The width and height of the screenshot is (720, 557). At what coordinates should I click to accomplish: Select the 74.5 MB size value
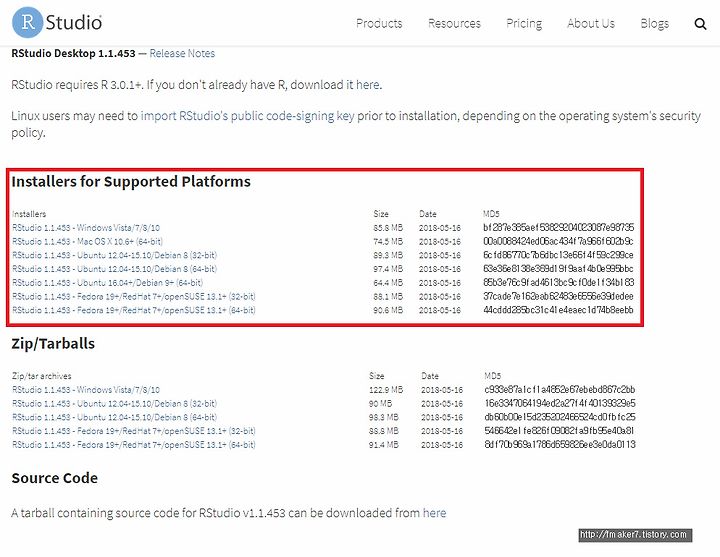(388, 242)
